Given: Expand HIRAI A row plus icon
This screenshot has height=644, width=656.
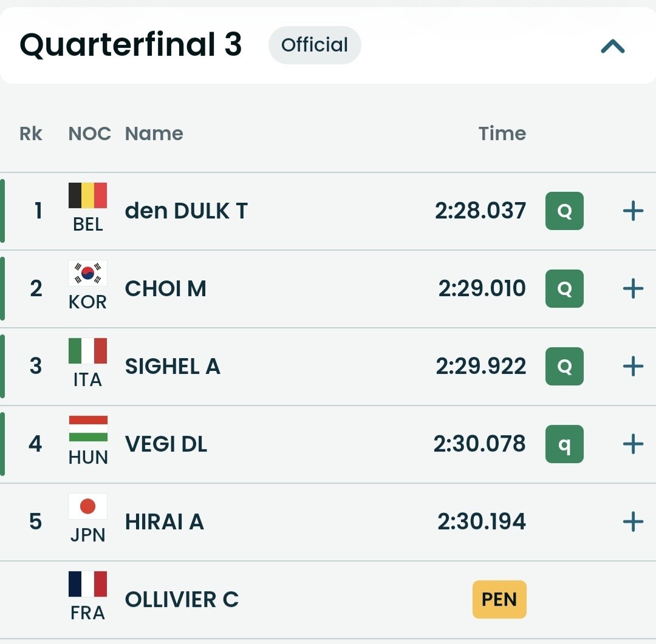Looking at the screenshot, I should click(x=633, y=521).
